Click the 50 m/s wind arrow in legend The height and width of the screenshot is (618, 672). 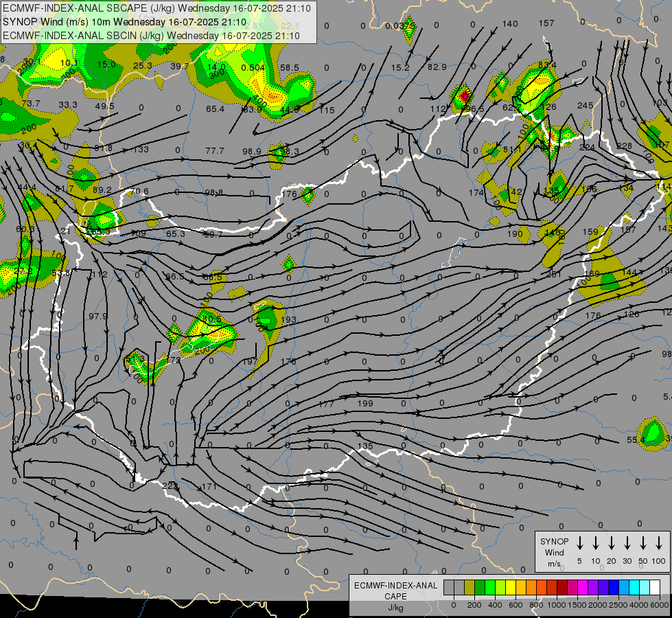click(643, 543)
